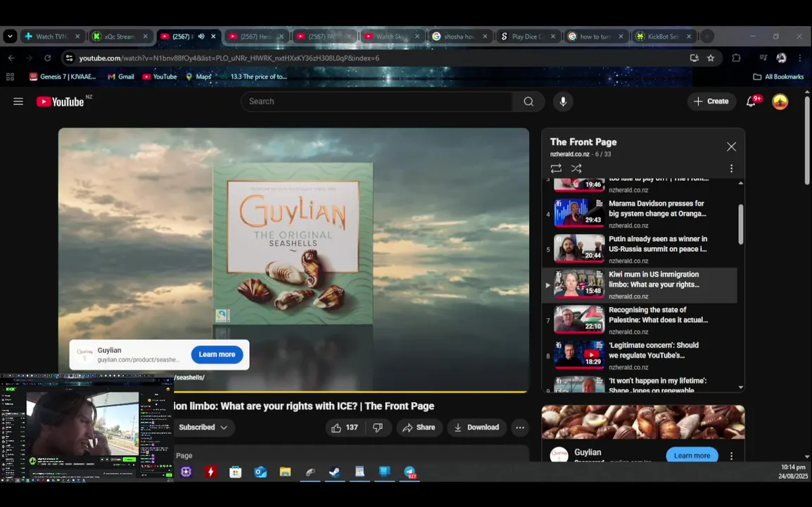Switch to the shosha Google search tab
812x507 pixels.
pyautogui.click(x=459, y=37)
